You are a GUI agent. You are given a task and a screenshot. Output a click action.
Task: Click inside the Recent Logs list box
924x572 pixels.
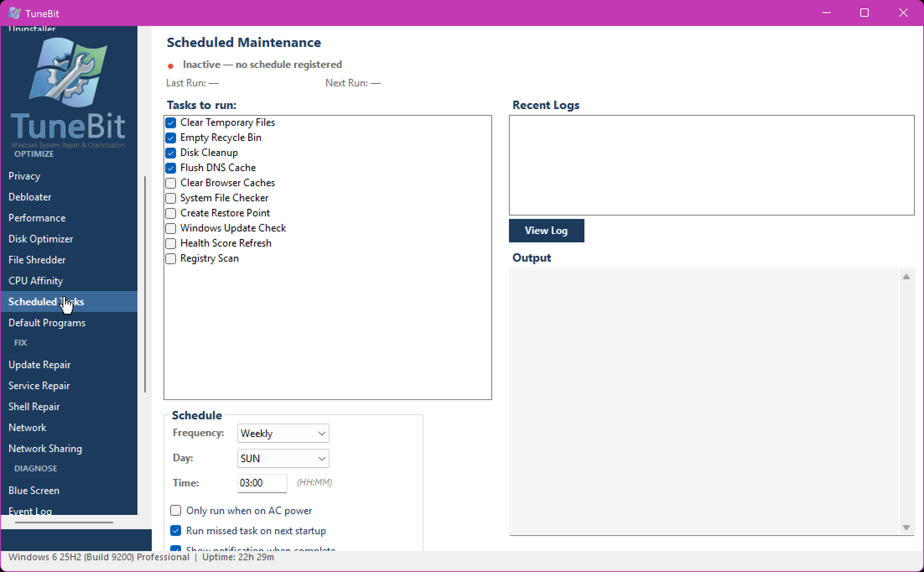point(711,165)
